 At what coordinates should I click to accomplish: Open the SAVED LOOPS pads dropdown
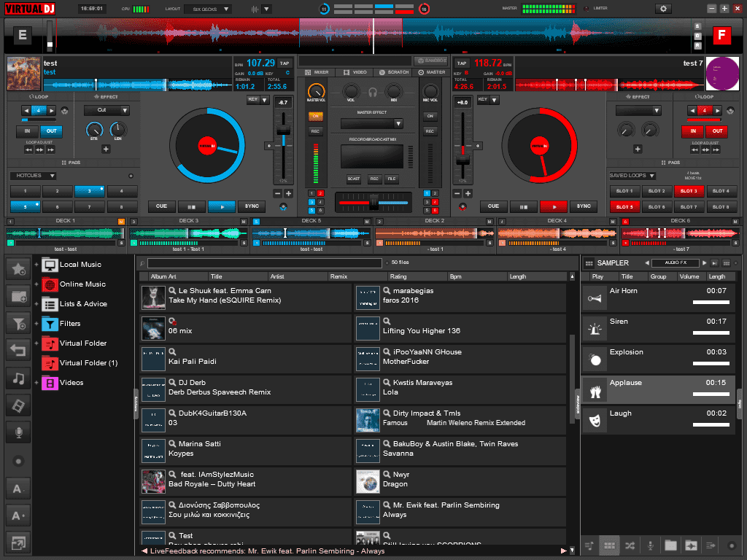(632, 176)
